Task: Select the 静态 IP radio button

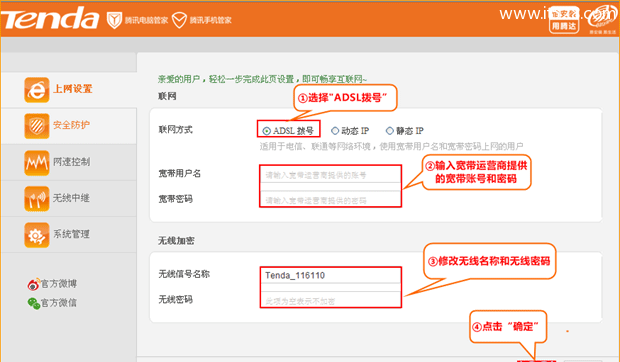Action: [390, 130]
